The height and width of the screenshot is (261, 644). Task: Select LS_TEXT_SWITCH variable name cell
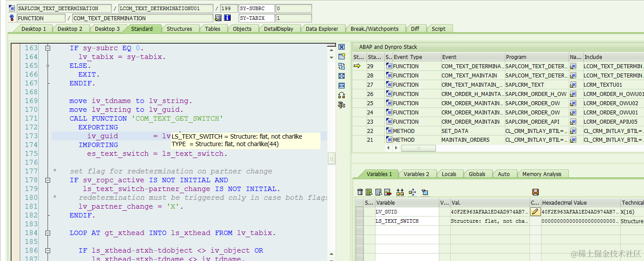(x=407, y=221)
